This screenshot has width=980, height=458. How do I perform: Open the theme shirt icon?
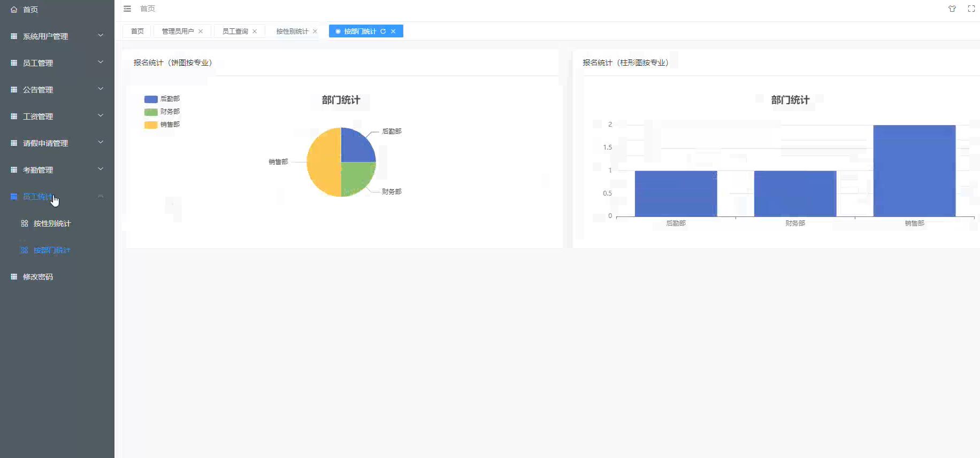952,9
